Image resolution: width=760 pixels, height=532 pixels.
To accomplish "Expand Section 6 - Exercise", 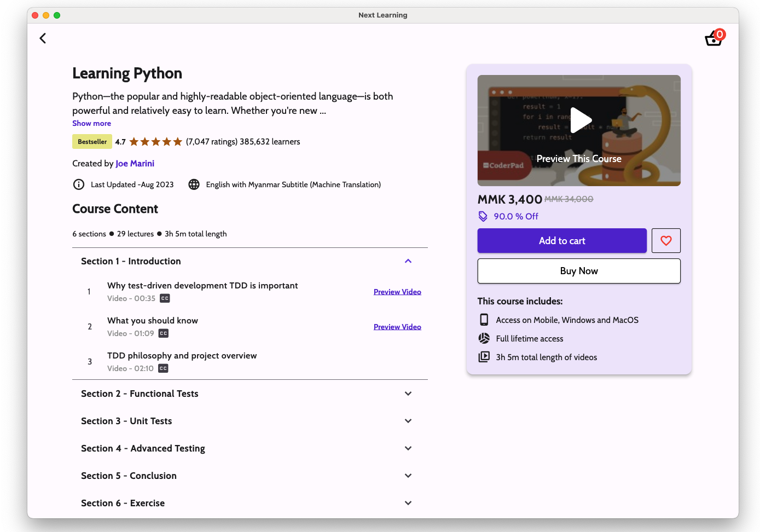I will click(x=408, y=503).
